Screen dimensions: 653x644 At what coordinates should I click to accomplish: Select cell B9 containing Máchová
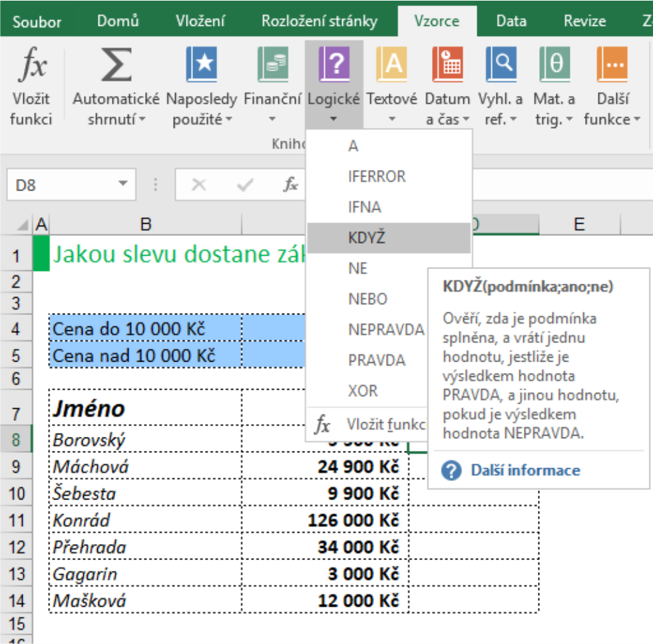point(145,466)
